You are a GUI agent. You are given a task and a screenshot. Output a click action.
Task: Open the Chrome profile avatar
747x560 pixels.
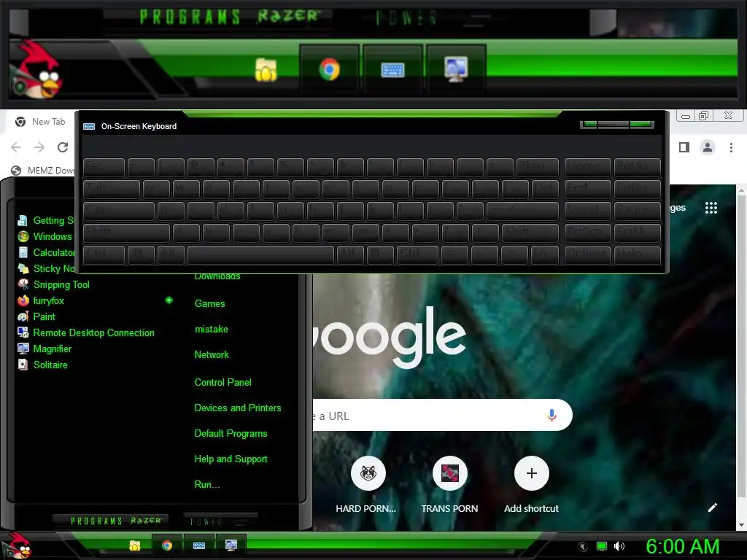click(x=708, y=147)
